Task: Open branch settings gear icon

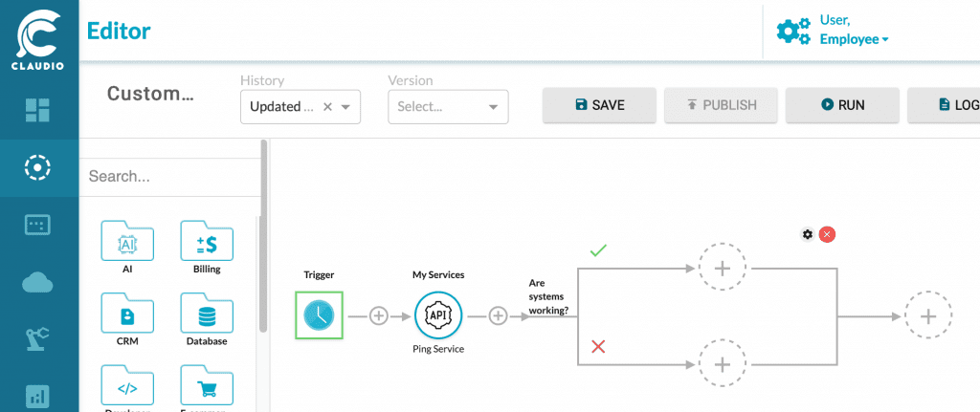Action: click(x=808, y=234)
